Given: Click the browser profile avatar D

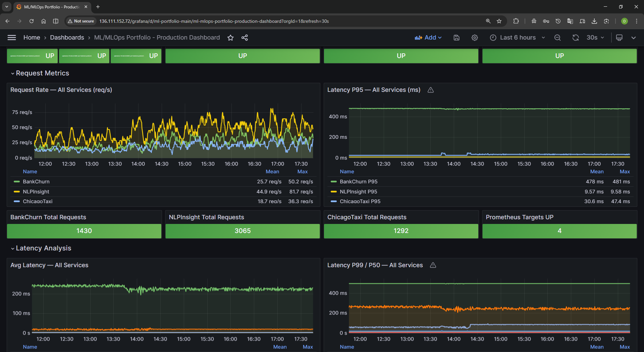Looking at the screenshot, I should pos(625,21).
